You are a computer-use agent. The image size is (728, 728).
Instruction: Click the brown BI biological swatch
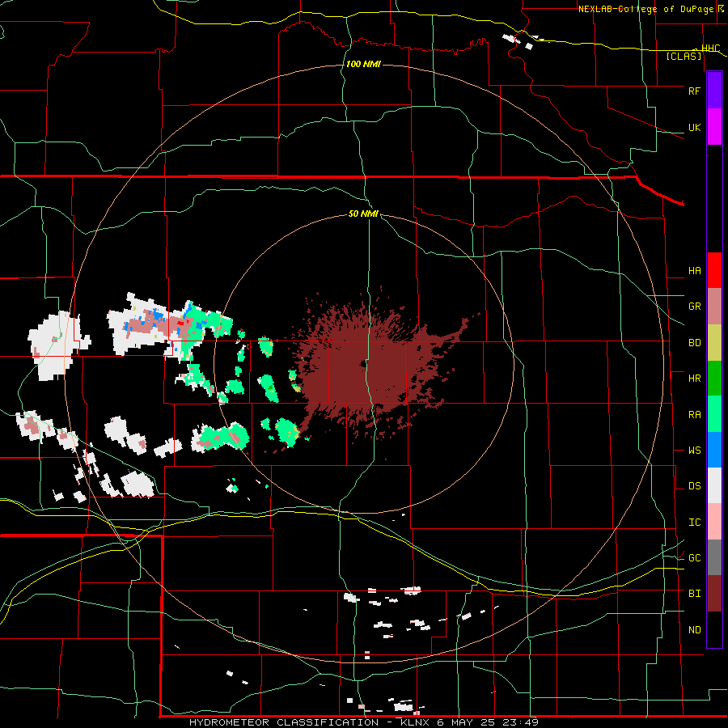point(714,594)
